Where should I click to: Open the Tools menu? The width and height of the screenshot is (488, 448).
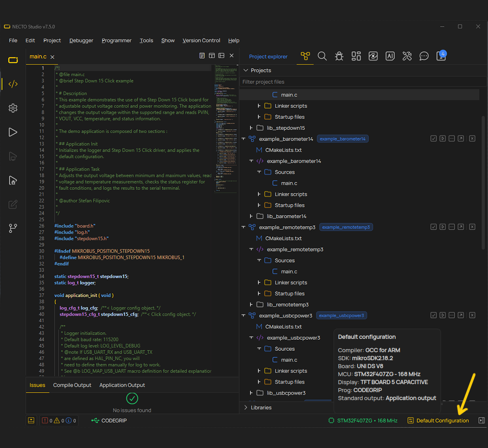(x=146, y=40)
